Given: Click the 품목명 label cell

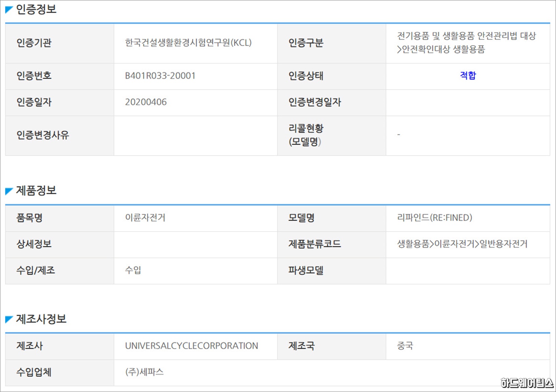Looking at the screenshot, I should tap(60, 219).
